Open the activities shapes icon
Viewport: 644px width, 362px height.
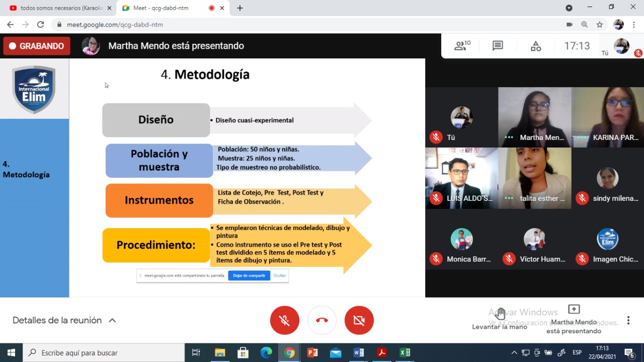[536, 46]
